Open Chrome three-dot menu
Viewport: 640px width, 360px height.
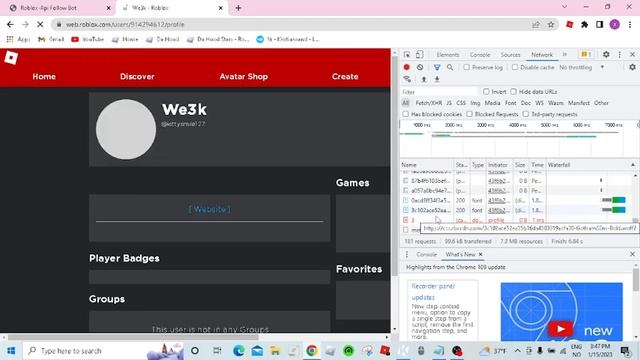pos(630,24)
